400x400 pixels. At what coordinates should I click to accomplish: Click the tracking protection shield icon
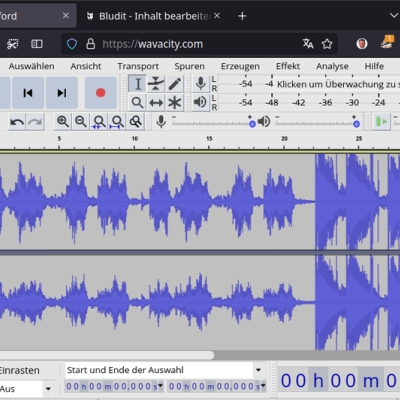coord(72,44)
